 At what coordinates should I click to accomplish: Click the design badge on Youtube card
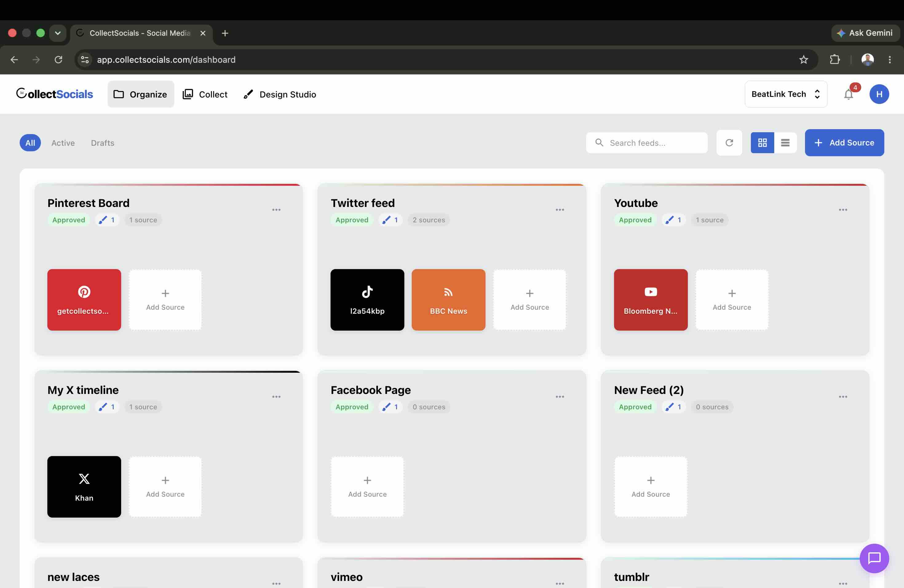pos(674,220)
